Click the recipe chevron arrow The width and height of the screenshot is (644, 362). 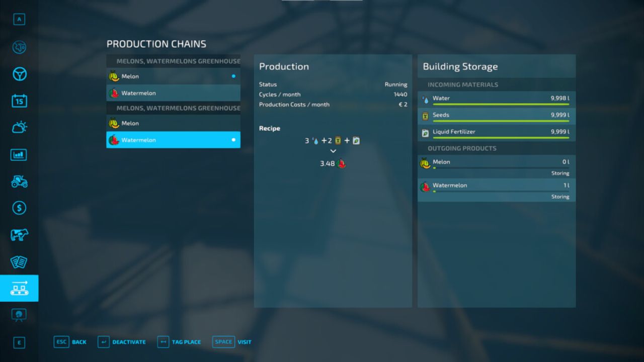333,151
